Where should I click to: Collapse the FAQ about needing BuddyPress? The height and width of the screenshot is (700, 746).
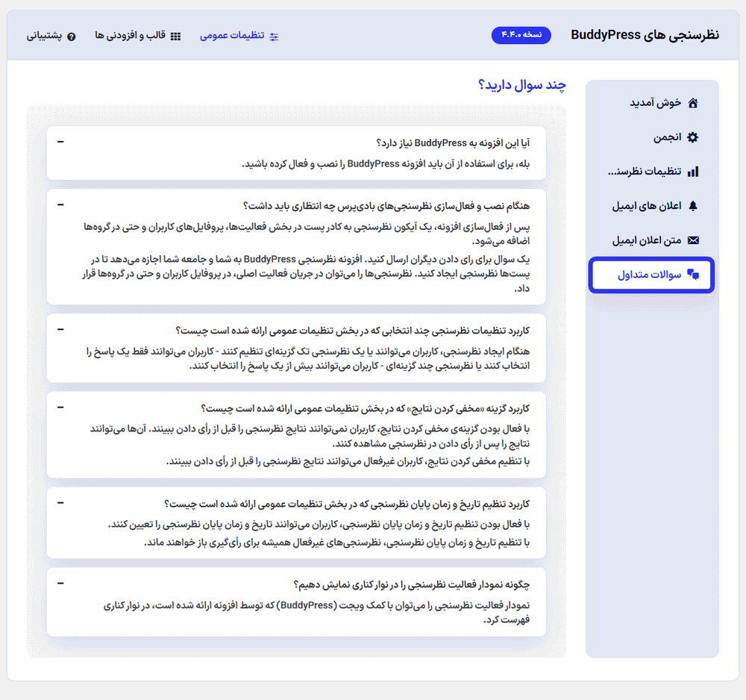(x=60, y=142)
